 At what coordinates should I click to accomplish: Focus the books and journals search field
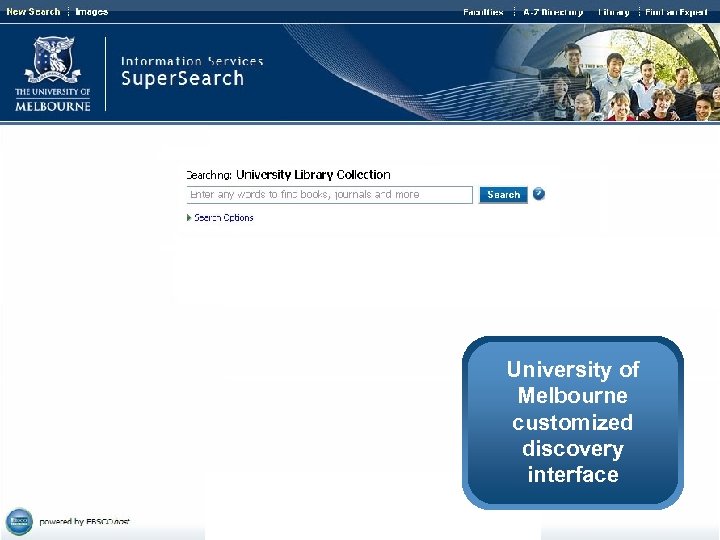click(329, 195)
